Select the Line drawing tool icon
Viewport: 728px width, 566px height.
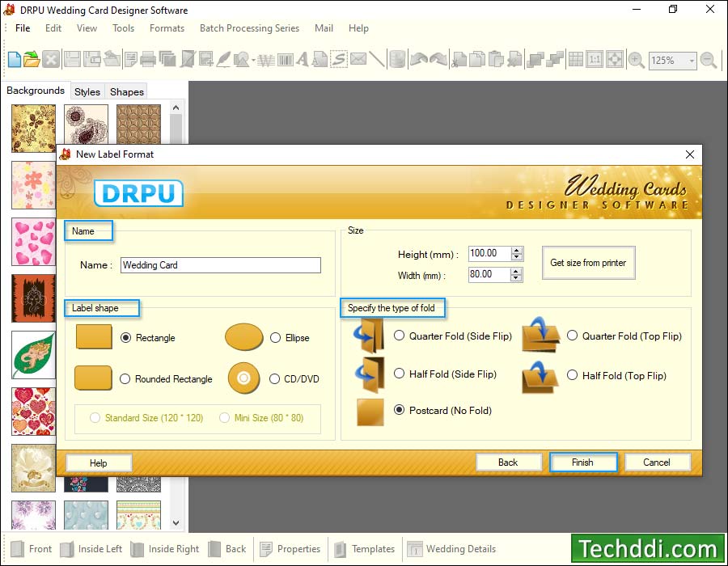coord(377,60)
